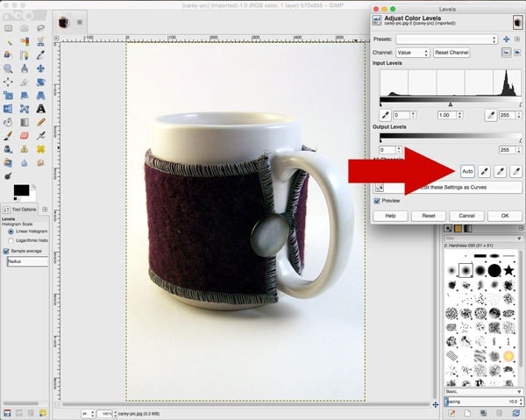The image size is (526, 420).
Task: Select the Blend gradient tool
Action: [x=25, y=123]
